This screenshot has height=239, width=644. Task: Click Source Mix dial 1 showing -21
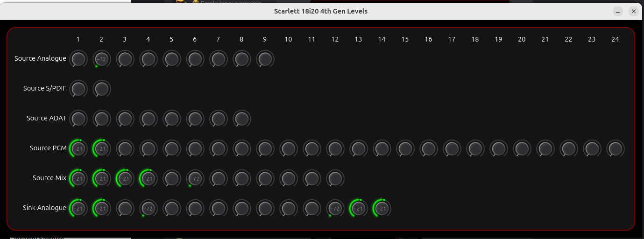coord(78,178)
